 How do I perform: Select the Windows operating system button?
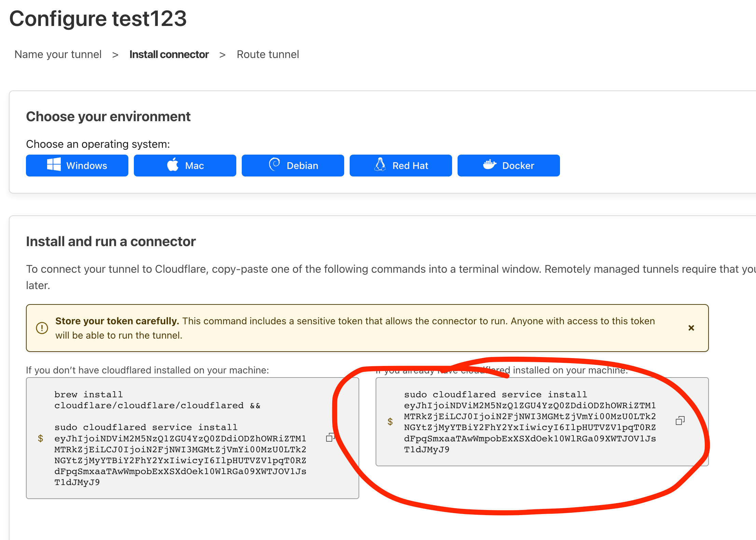pos(77,166)
